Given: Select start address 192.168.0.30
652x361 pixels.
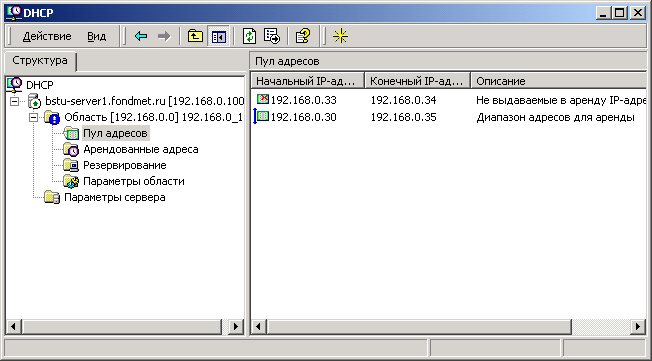Looking at the screenshot, I should tap(304, 117).
